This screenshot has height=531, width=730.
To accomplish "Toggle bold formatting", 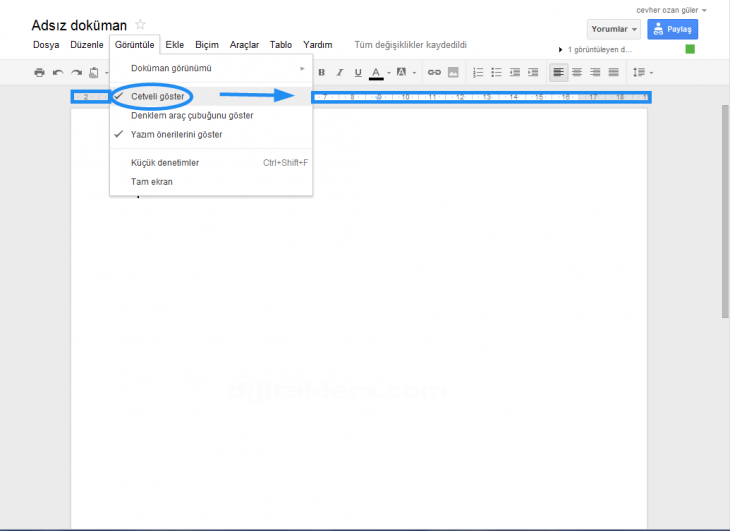I will click(x=321, y=73).
